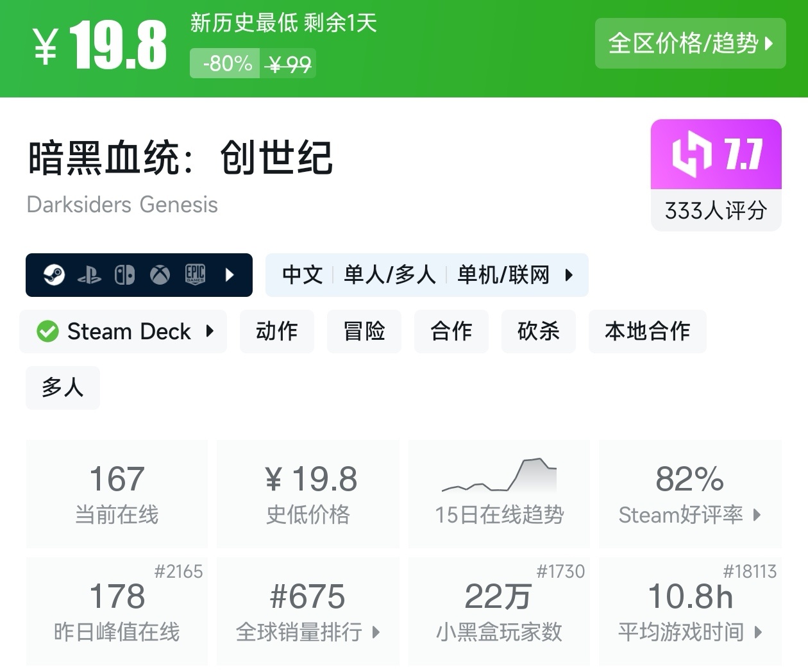Expand the platform list arrow
808x672 pixels.
230,275
